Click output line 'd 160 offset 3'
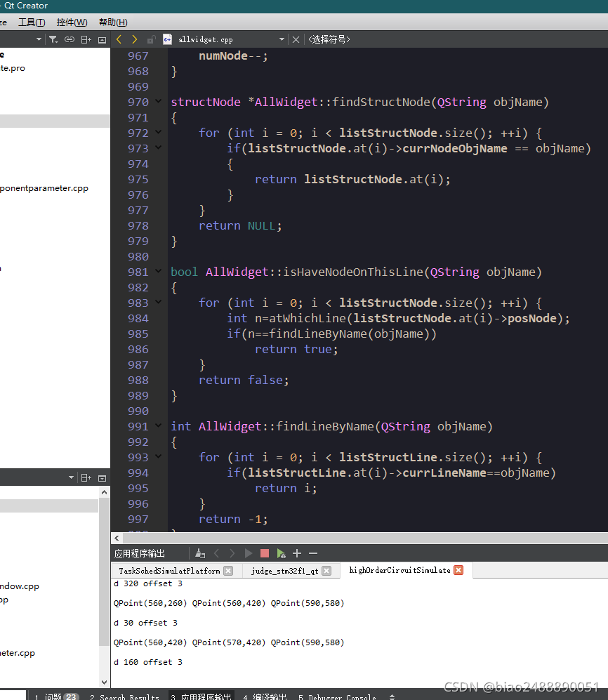Viewport: 608px width, 700px height. coord(148,662)
